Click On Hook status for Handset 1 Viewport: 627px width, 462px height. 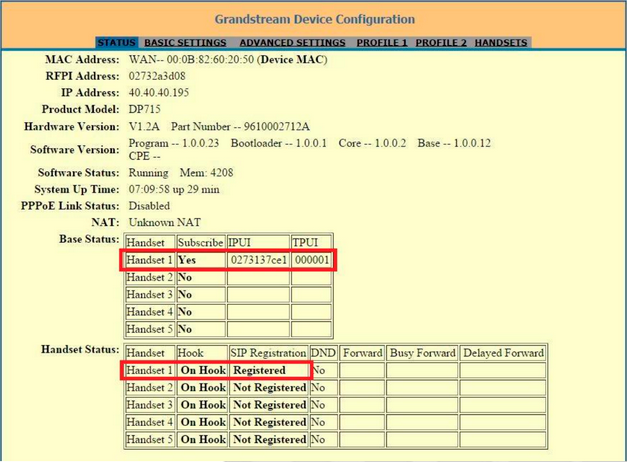(x=203, y=370)
